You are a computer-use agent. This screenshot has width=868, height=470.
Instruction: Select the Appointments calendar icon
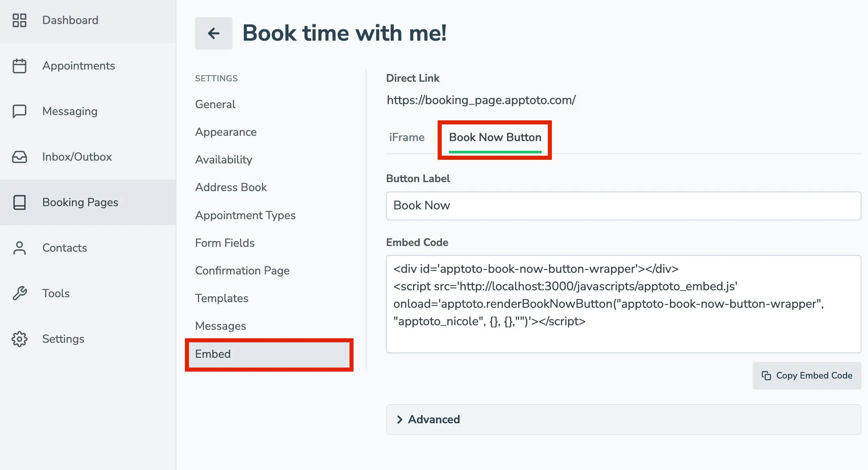pos(19,65)
